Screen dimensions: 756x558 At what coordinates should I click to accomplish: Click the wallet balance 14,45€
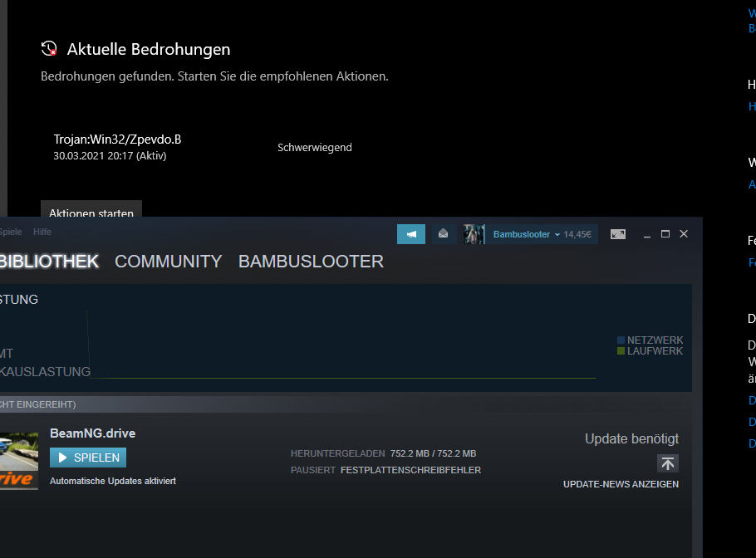pos(577,234)
